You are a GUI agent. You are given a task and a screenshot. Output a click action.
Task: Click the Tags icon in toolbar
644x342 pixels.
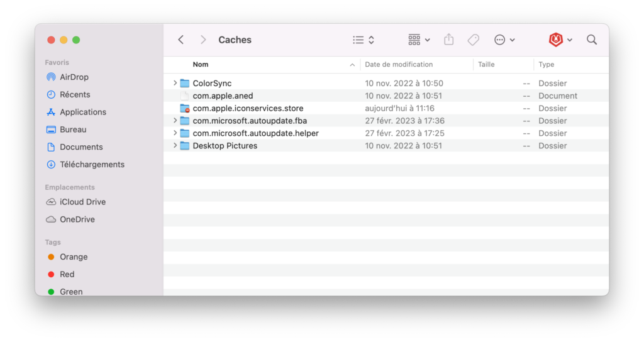tap(474, 40)
